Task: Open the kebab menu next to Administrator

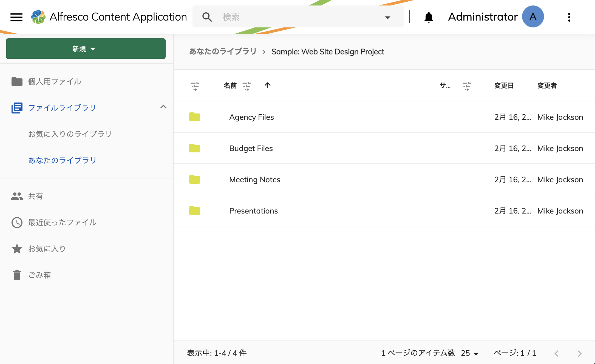Action: coord(569,17)
